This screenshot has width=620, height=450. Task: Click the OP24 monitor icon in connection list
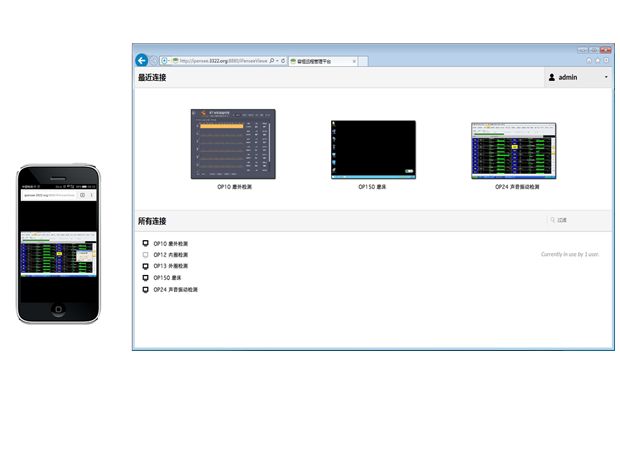tap(145, 290)
